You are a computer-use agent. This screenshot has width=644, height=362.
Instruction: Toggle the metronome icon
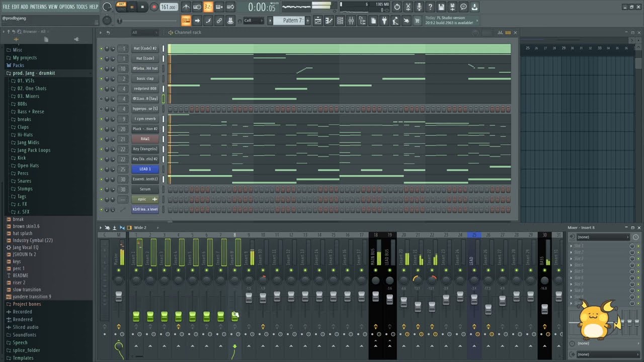(x=186, y=7)
